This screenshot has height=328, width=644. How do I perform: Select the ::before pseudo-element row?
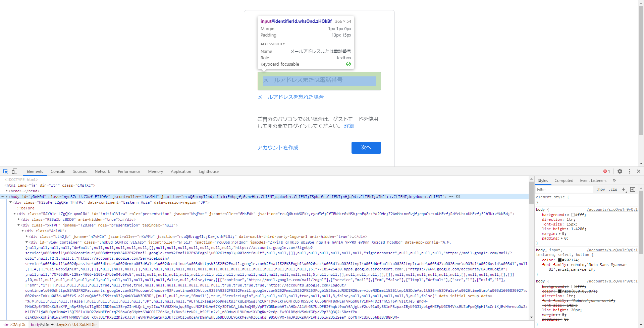point(26,208)
